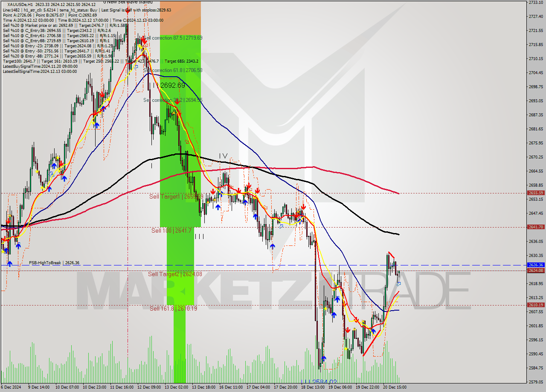546x392 pixels.
Task: Click the 2618.95 price scale value
Action: (x=536, y=283)
